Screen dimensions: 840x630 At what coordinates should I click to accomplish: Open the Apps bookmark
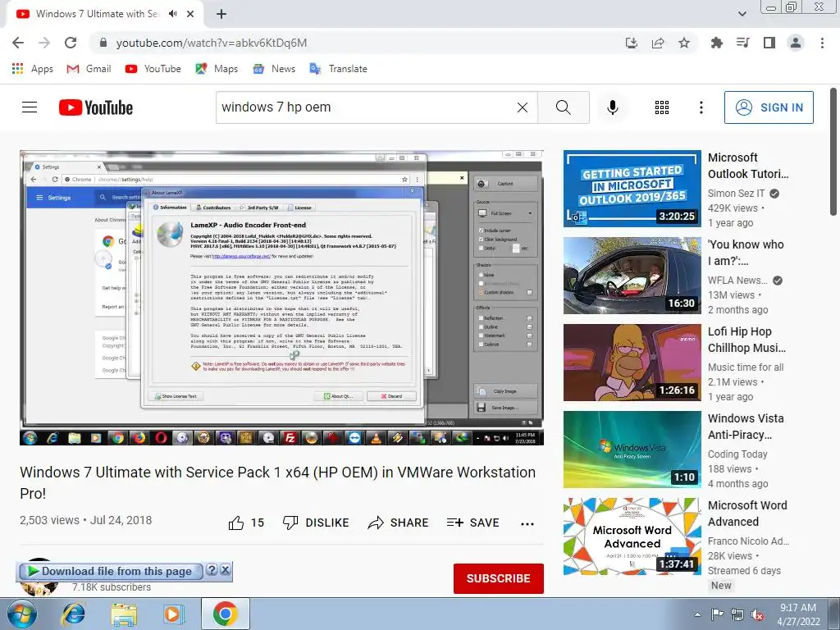click(33, 69)
